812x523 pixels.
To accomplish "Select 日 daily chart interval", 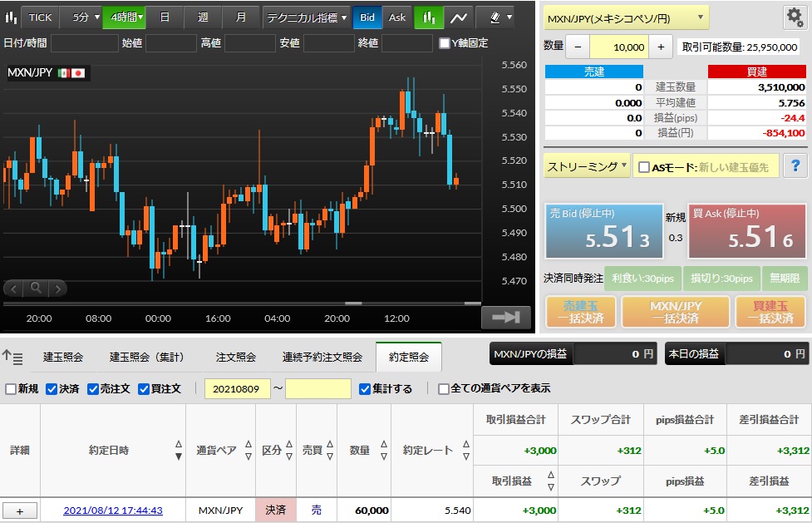I will (x=165, y=17).
